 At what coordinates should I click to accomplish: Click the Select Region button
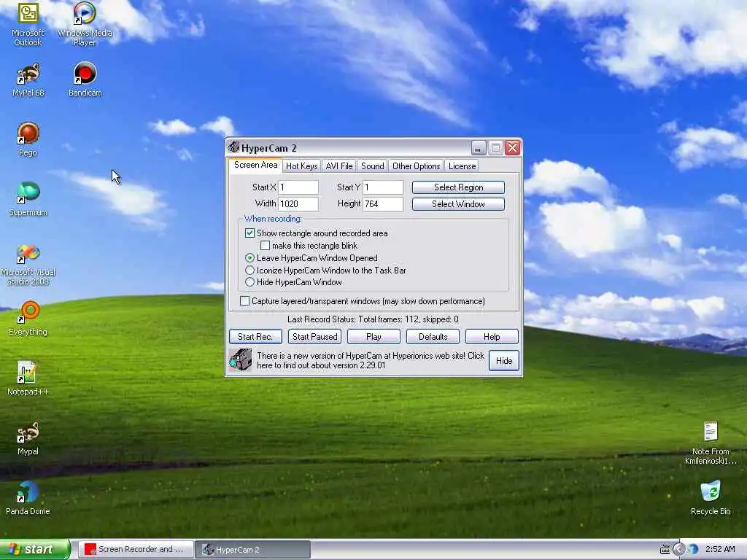click(458, 187)
